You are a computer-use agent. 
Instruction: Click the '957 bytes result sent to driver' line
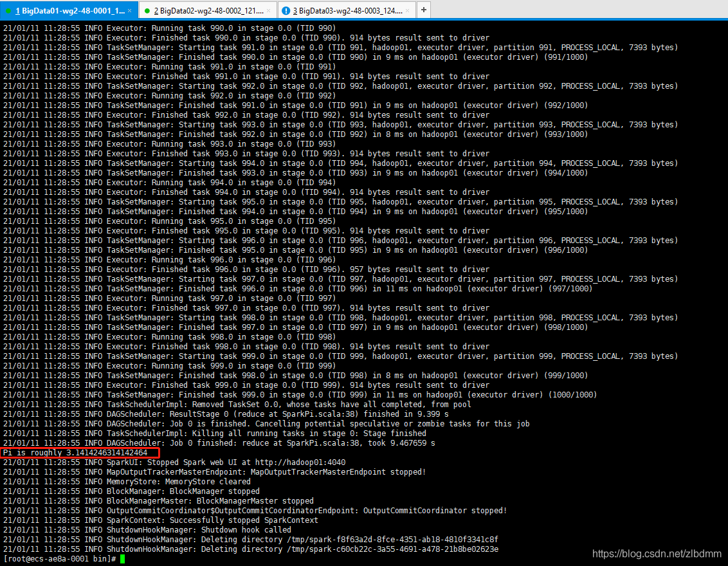tap(246, 269)
